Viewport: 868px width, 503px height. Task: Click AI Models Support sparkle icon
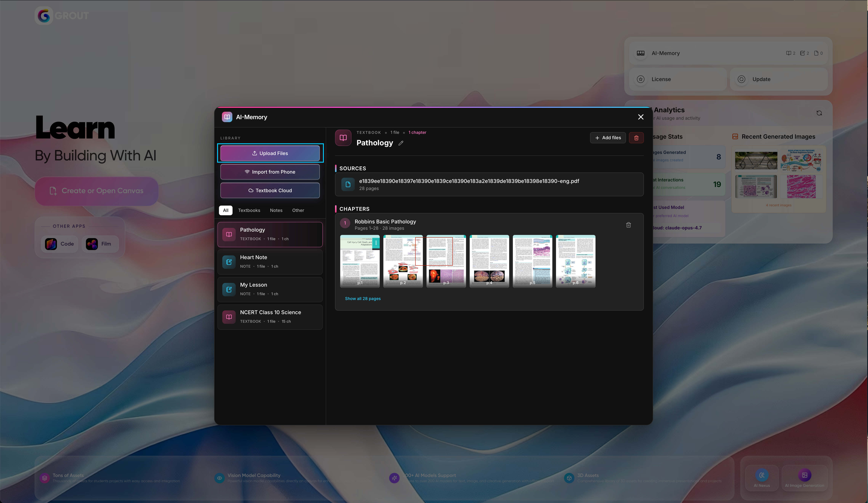tap(394, 478)
